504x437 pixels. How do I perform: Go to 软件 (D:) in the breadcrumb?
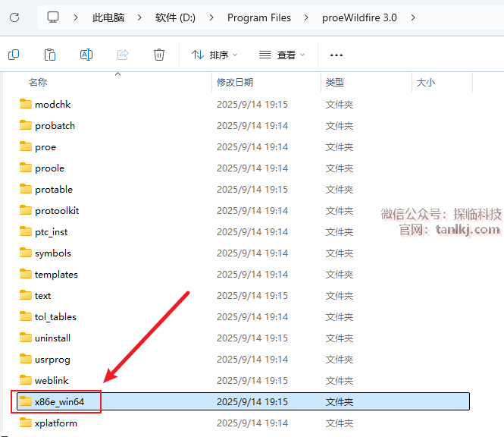point(175,17)
